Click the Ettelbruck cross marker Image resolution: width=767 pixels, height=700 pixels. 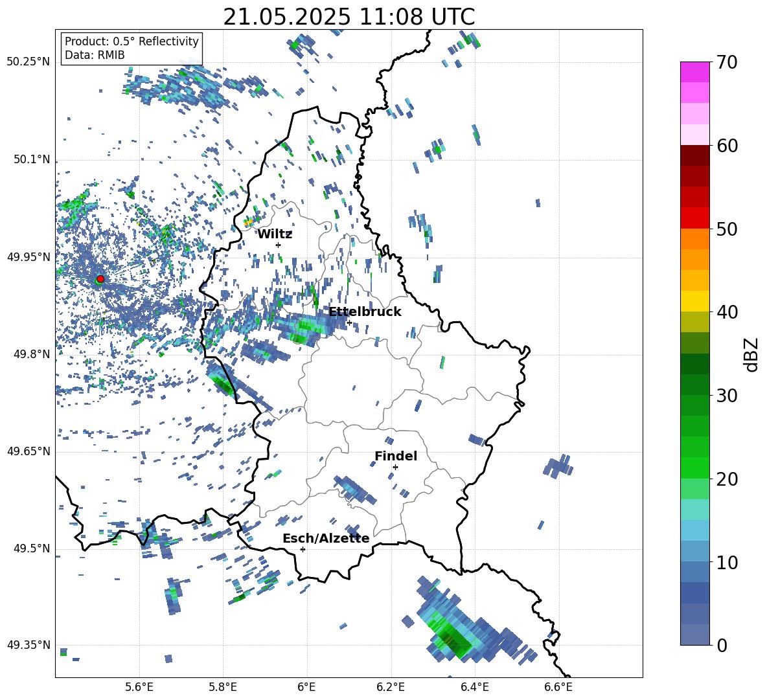349,322
